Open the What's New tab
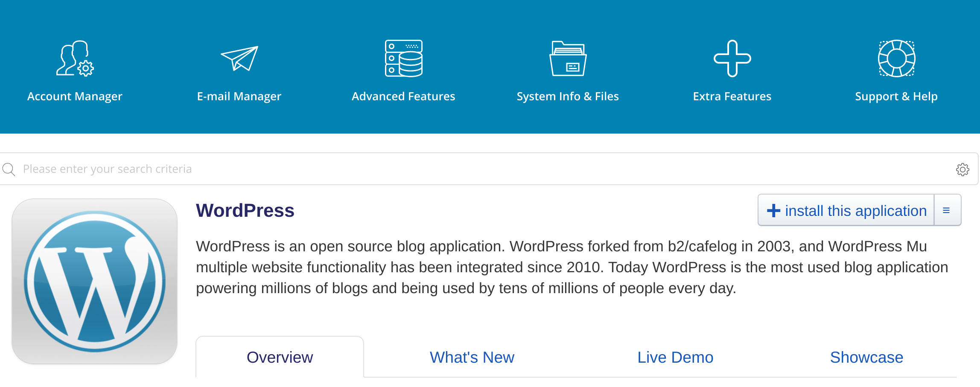The image size is (980, 387). click(472, 357)
